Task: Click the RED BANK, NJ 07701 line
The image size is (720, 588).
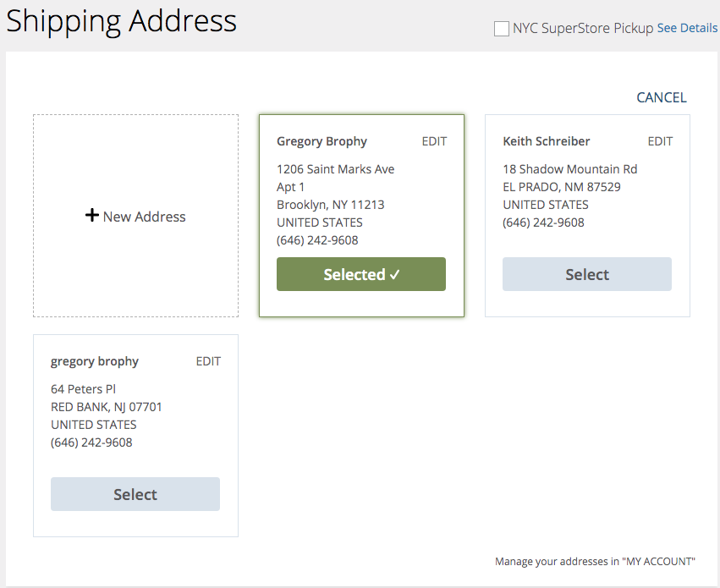Action: (x=106, y=407)
